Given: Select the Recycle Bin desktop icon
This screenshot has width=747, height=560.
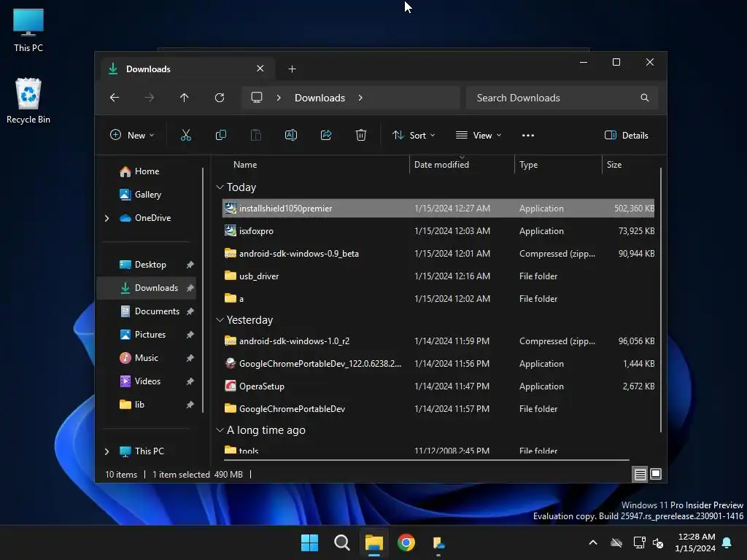Looking at the screenshot, I should click(x=28, y=101).
